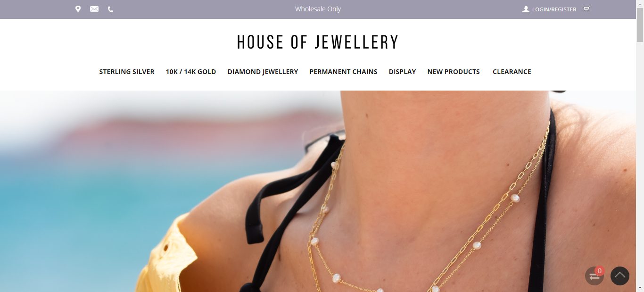Image resolution: width=644 pixels, height=292 pixels.
Task: Click the House of Jewellery logo
Action: (318, 42)
